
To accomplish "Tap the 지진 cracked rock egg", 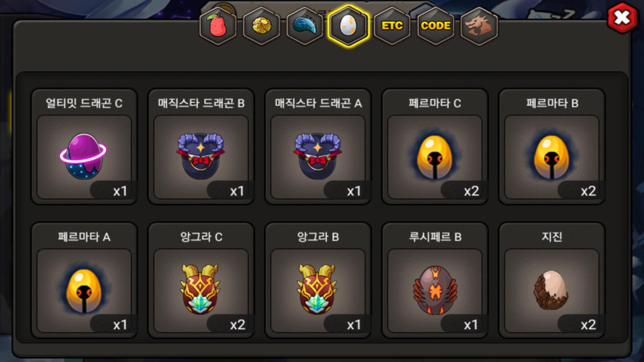I will click(x=552, y=291).
